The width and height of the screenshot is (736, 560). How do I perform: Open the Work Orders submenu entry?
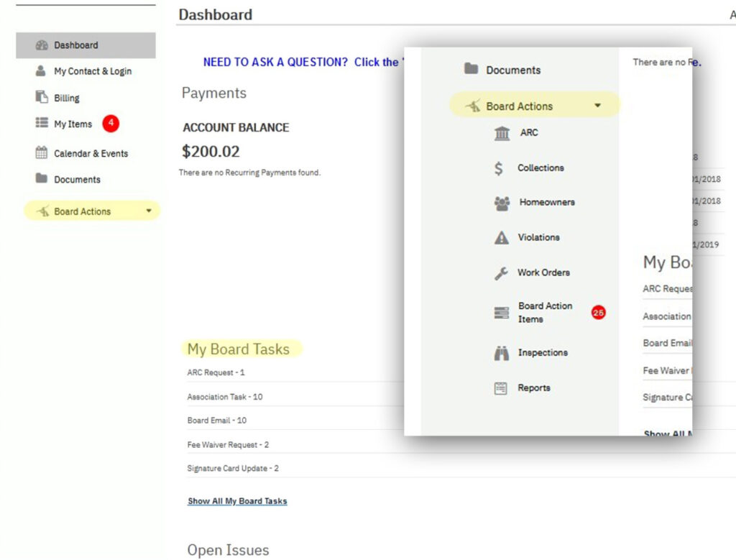[543, 272]
